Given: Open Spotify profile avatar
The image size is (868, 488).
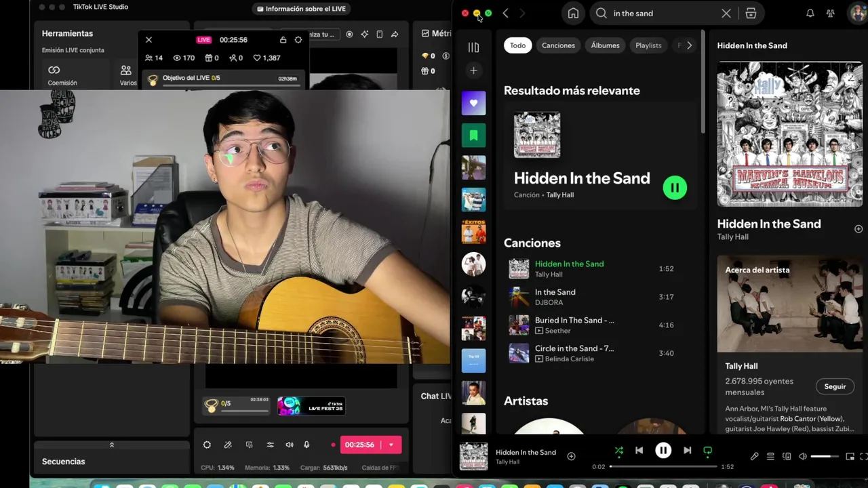Looking at the screenshot, I should (859, 14).
